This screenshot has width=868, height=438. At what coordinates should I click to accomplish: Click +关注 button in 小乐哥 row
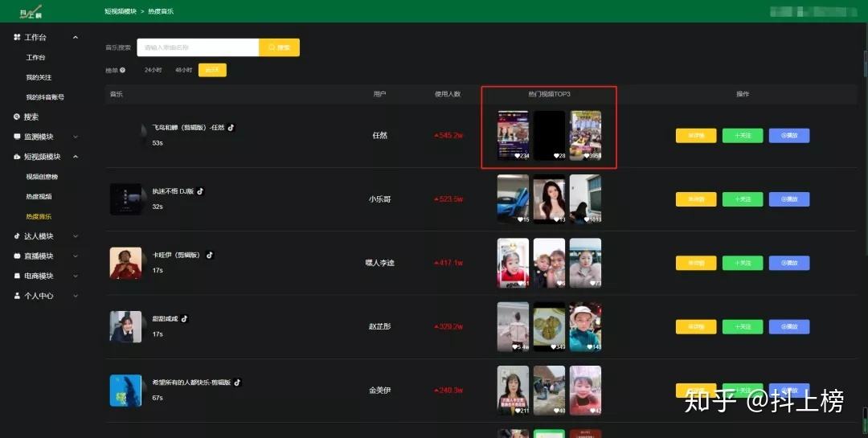(x=743, y=199)
